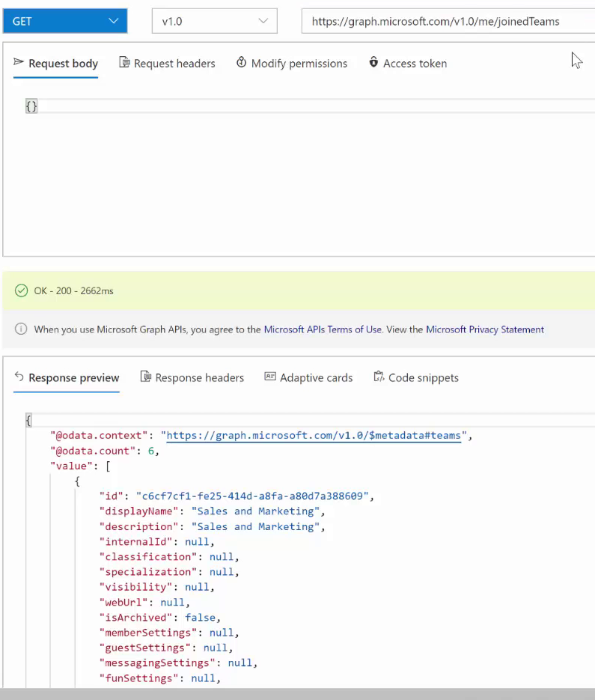The height and width of the screenshot is (700, 595).
Task: Click the Request body send arrow icon
Action: (x=18, y=62)
